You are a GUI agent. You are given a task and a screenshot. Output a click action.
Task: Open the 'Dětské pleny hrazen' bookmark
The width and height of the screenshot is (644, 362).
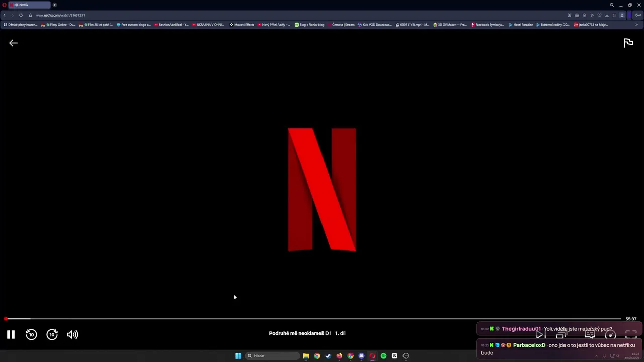pyautogui.click(x=21, y=25)
